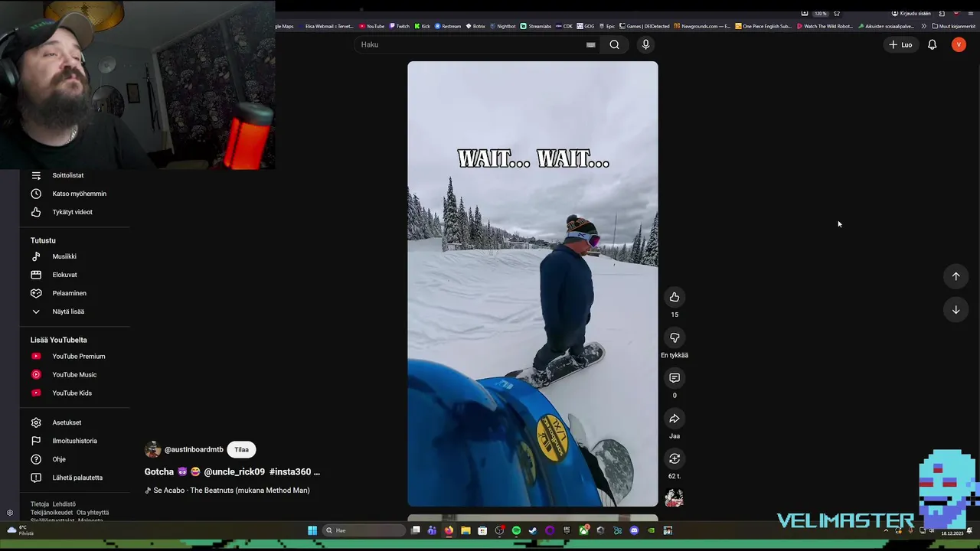This screenshot has width=980, height=551.
Task: Like the Short with thumbs up
Action: point(675,297)
